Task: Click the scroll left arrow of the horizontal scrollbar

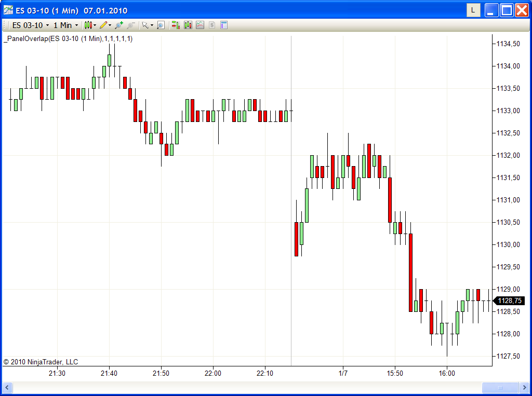Action: (7, 387)
